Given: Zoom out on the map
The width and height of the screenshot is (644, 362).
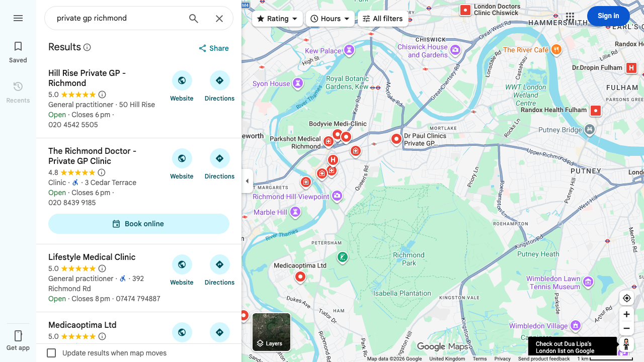Looking at the screenshot, I should (x=626, y=328).
